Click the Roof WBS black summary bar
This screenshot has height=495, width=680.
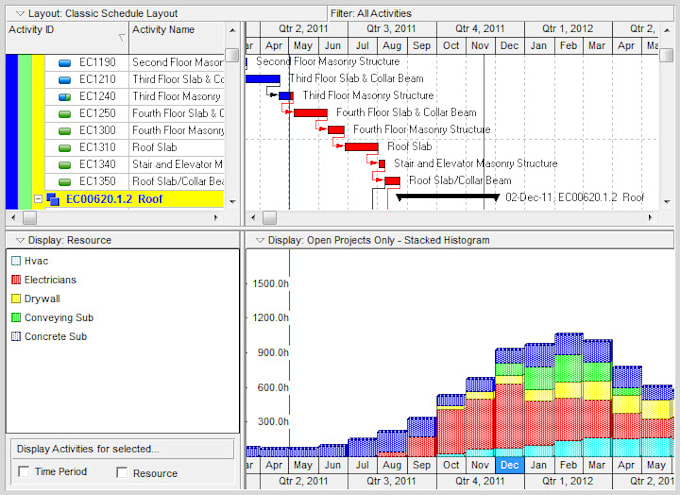(x=448, y=197)
